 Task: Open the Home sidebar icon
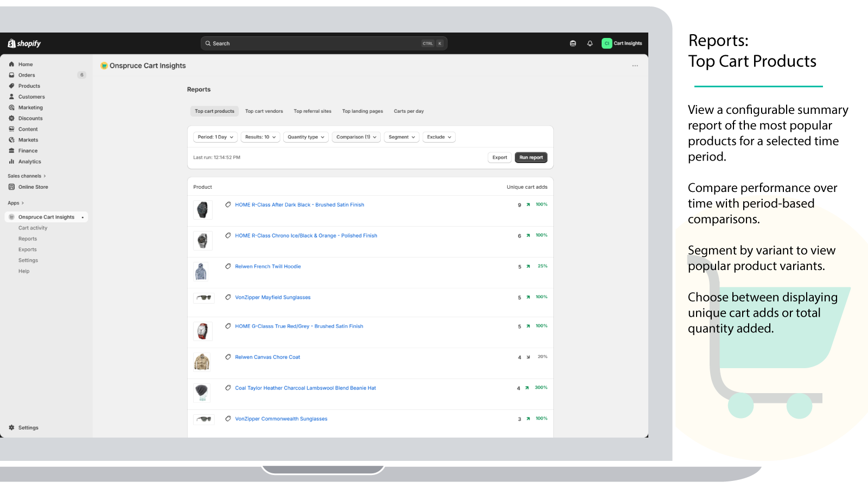coord(11,64)
